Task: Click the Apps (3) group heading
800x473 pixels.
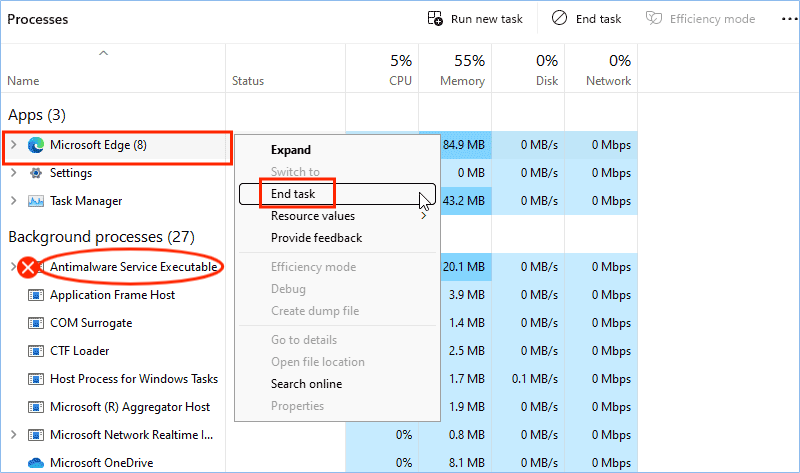Action: pyautogui.click(x=37, y=115)
